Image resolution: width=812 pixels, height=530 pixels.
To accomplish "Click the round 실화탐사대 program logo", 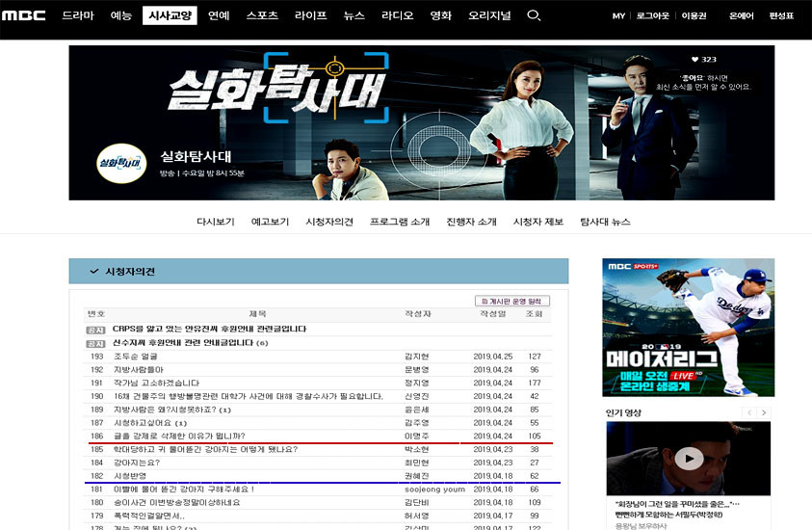I will click(121, 163).
